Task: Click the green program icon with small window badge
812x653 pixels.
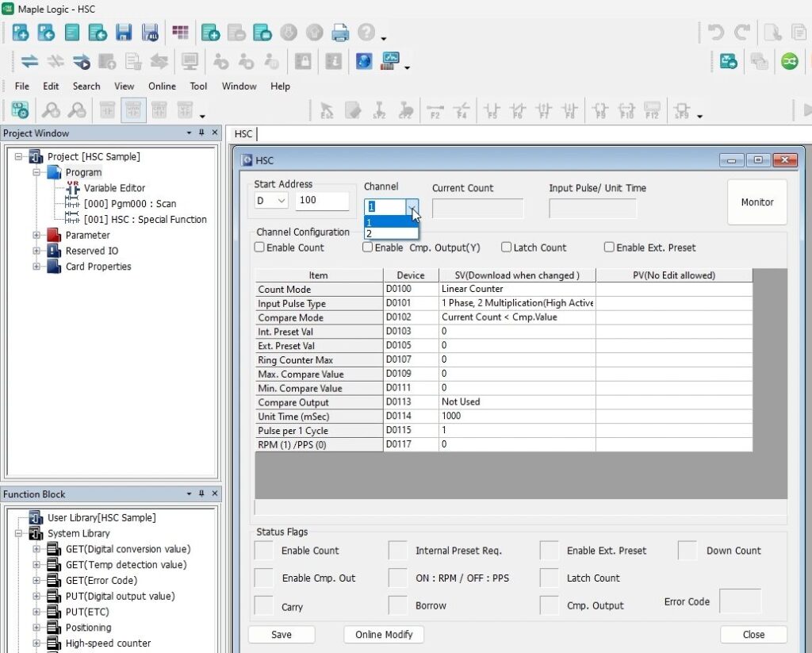Action: point(262,33)
